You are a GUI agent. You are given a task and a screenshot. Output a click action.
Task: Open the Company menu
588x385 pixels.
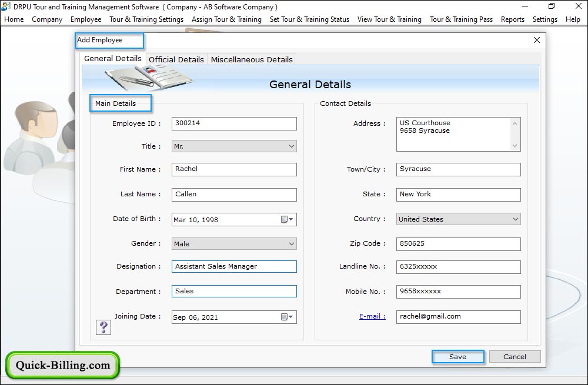point(47,19)
